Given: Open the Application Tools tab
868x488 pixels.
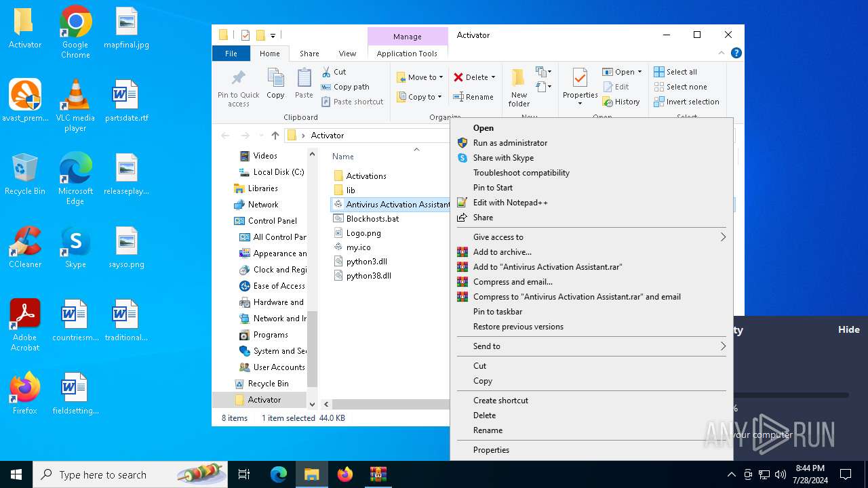Looking at the screenshot, I should [407, 54].
